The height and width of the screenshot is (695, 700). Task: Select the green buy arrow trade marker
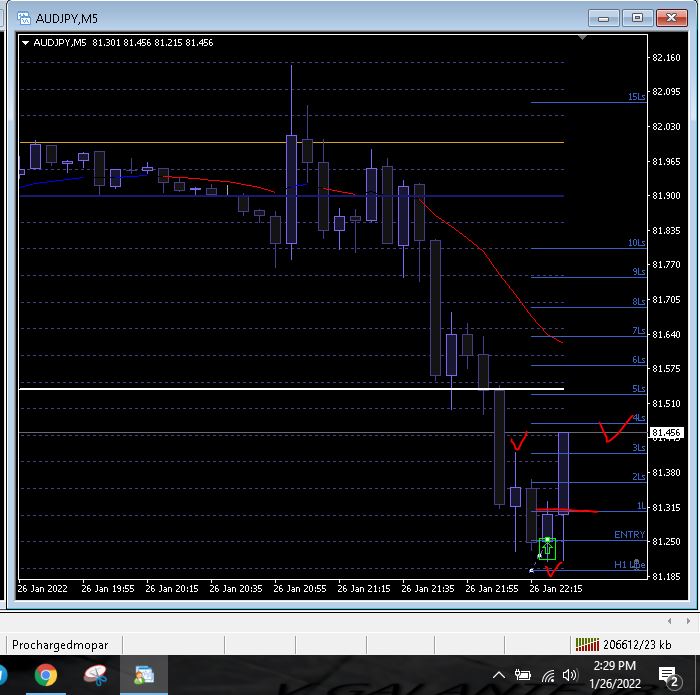[x=547, y=549]
